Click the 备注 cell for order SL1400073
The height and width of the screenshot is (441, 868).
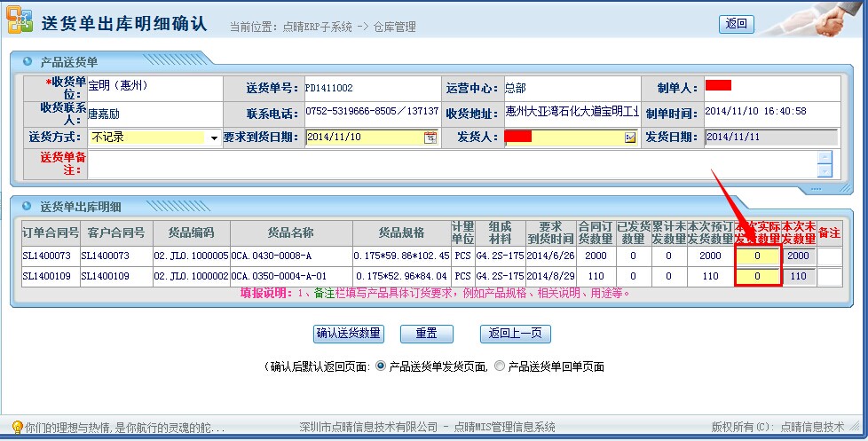pos(829,256)
